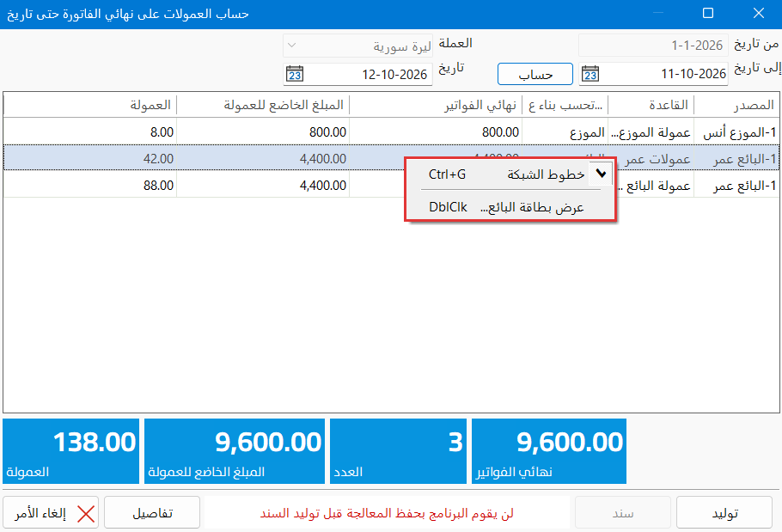Click المبلغ الخاضع للعمولة column header
The height and width of the screenshot is (532, 782).
[x=263, y=105]
